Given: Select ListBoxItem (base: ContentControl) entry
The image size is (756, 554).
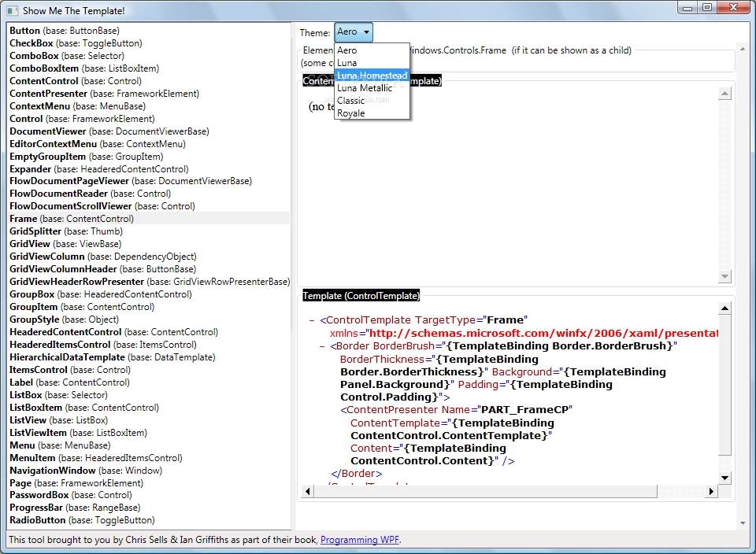Looking at the screenshot, I should [150, 407].
